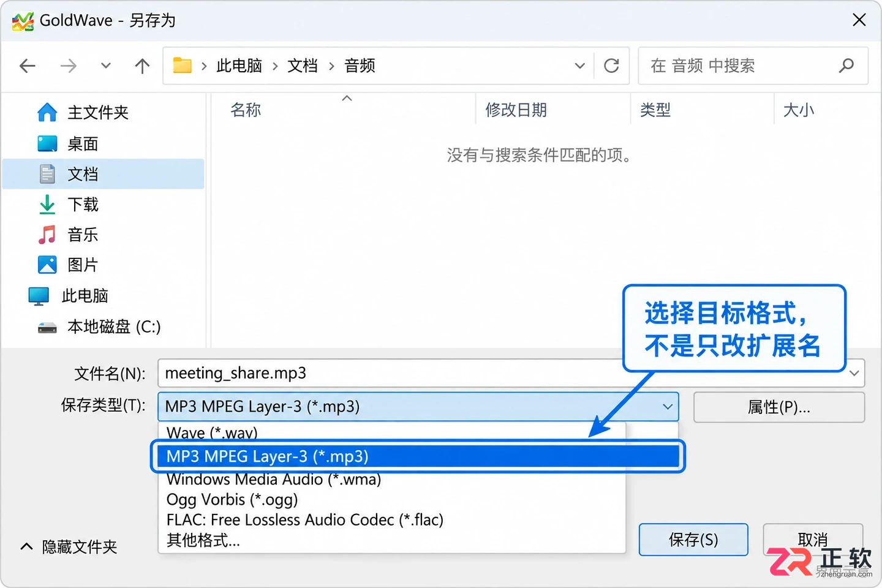
Task: Refresh the current folder view
Action: 611,66
